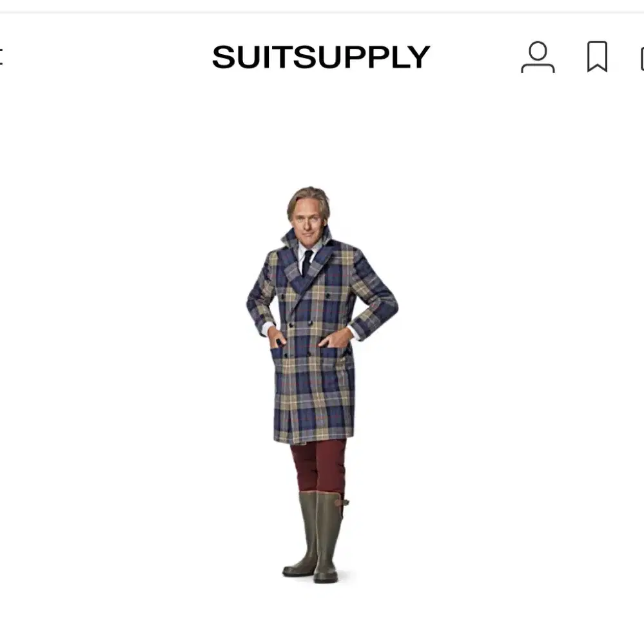Click the white shirt collar
The width and height of the screenshot is (644, 644).
309,249
